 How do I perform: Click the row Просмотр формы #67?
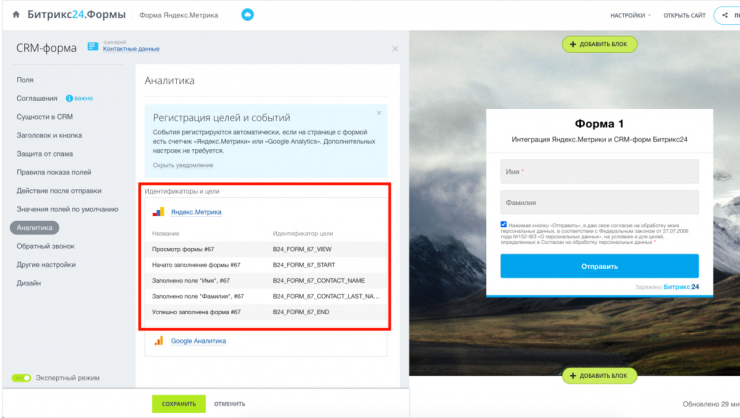[266, 249]
